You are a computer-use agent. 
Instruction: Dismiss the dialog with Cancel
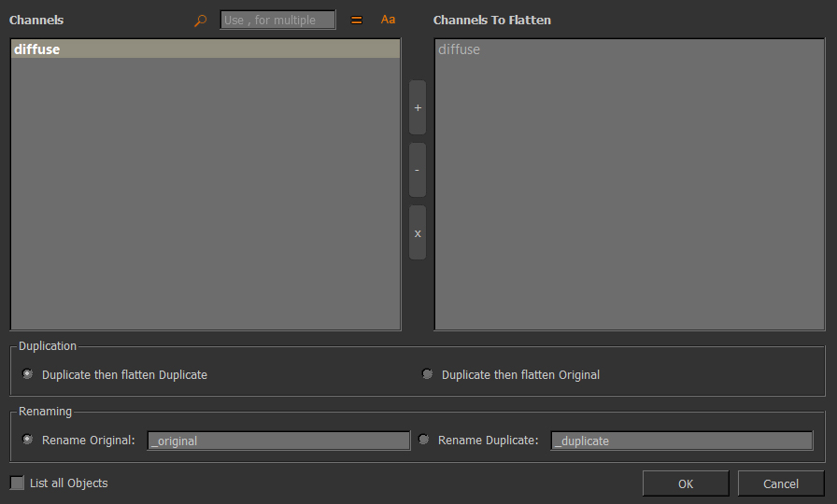[780, 483]
